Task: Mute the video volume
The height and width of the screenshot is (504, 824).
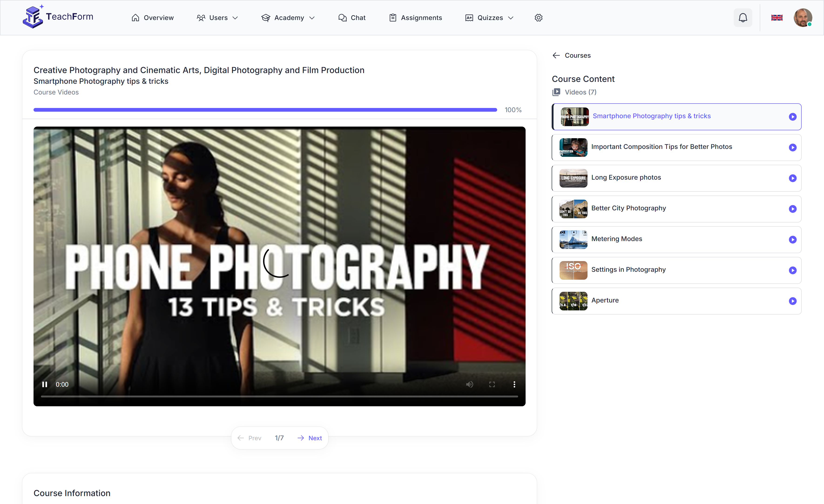Action: click(469, 384)
